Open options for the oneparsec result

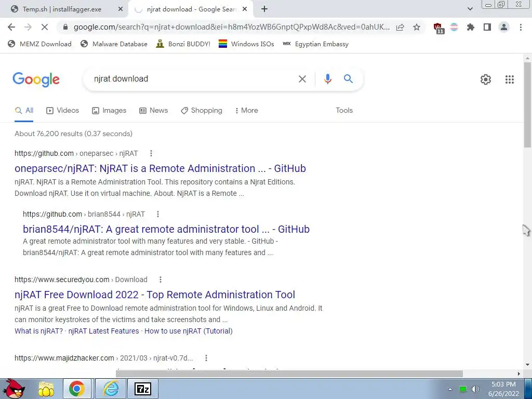click(151, 153)
